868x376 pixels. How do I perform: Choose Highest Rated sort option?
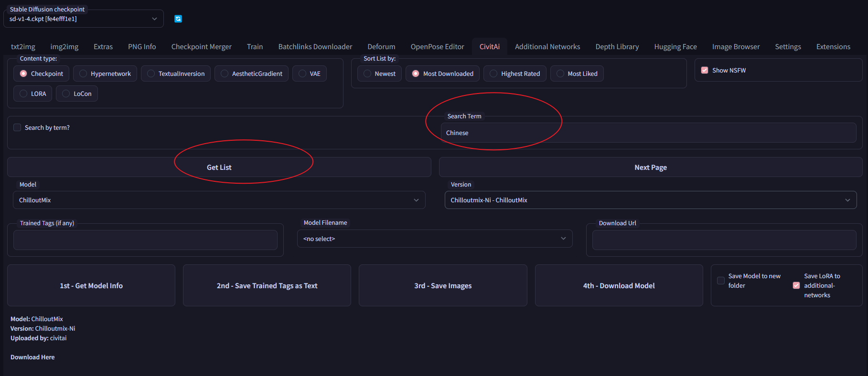pyautogui.click(x=514, y=73)
